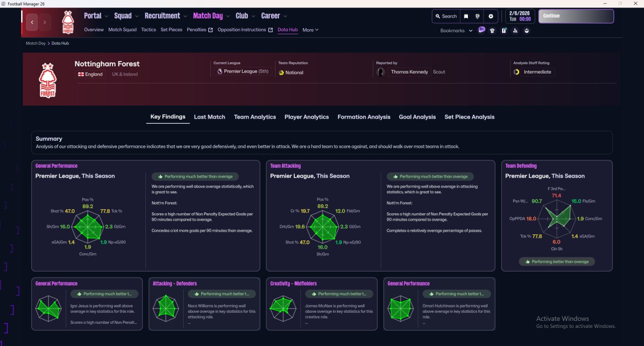Open the settings gear icon
Image resolution: width=644 pixels, height=346 pixels.
coord(491,16)
